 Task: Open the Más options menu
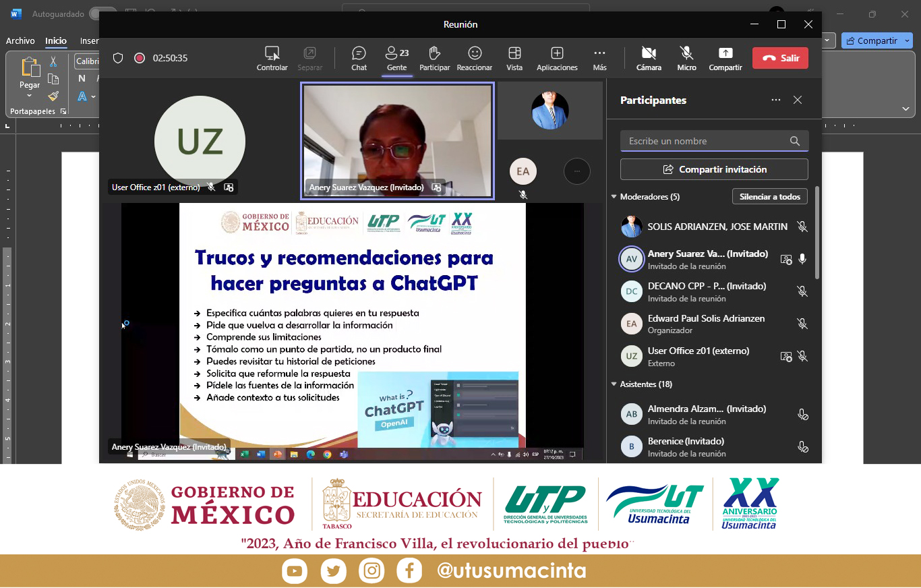point(599,58)
